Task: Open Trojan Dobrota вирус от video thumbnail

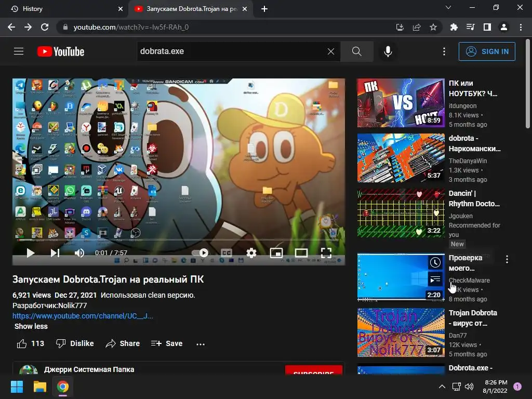Action: [x=401, y=332]
